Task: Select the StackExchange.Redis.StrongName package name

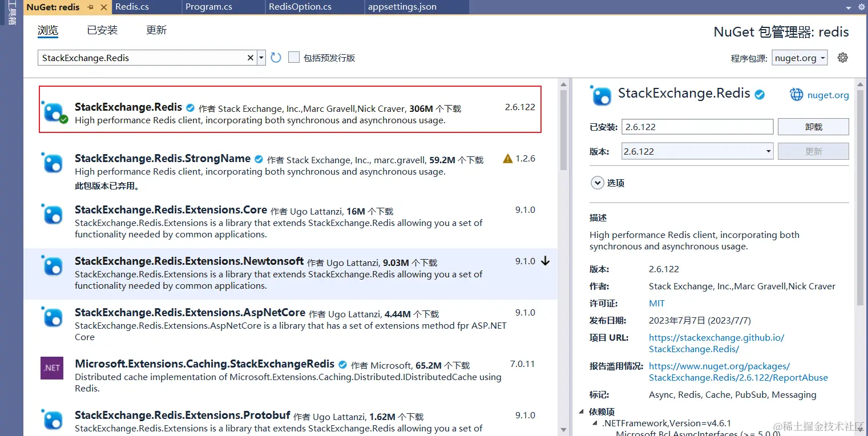Action: (163, 159)
